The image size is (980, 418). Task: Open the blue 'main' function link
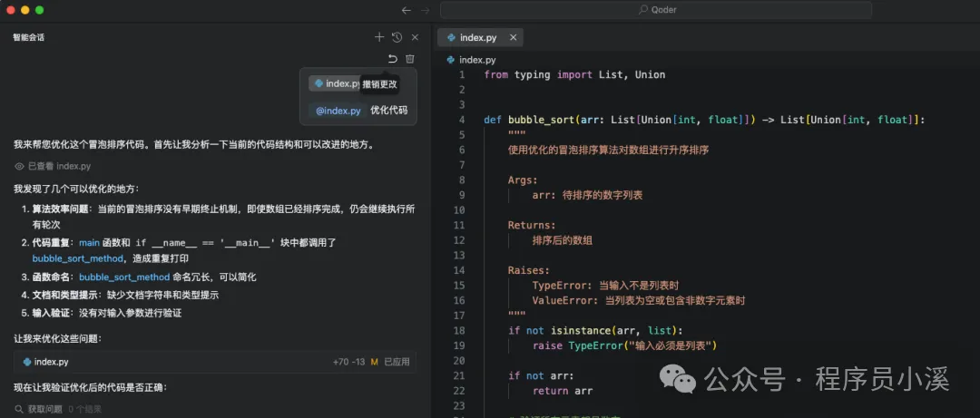click(89, 242)
